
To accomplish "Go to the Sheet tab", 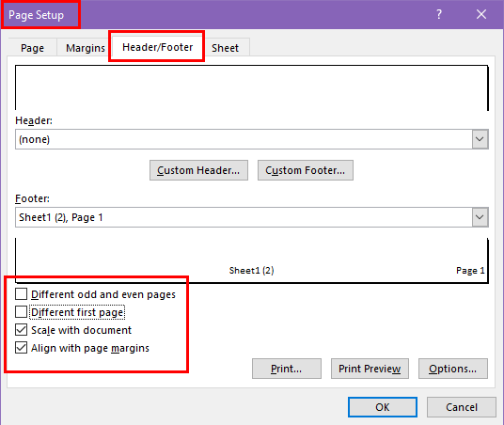I will pos(225,48).
